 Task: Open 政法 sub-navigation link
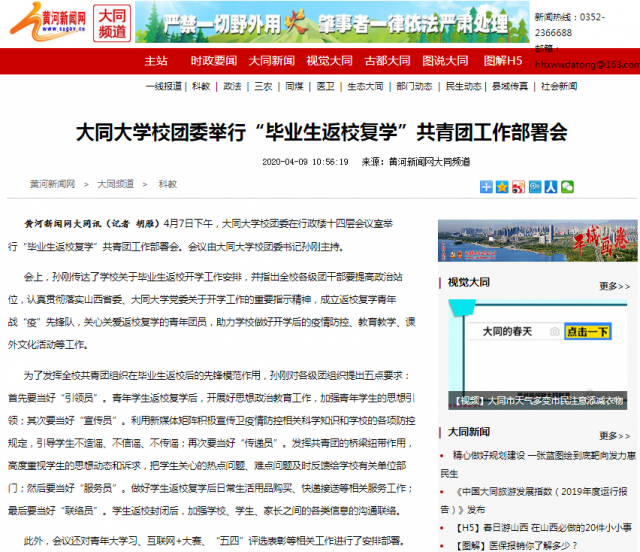click(232, 86)
